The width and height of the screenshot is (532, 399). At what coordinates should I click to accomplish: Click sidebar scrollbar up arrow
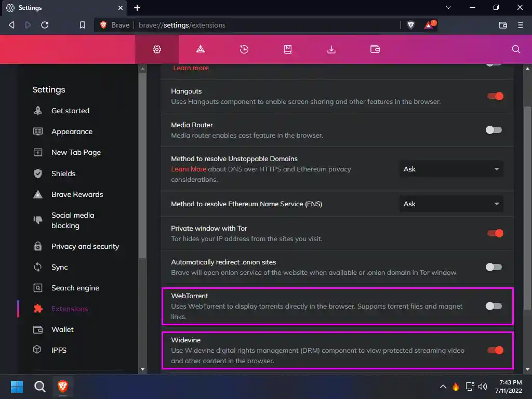click(142, 69)
